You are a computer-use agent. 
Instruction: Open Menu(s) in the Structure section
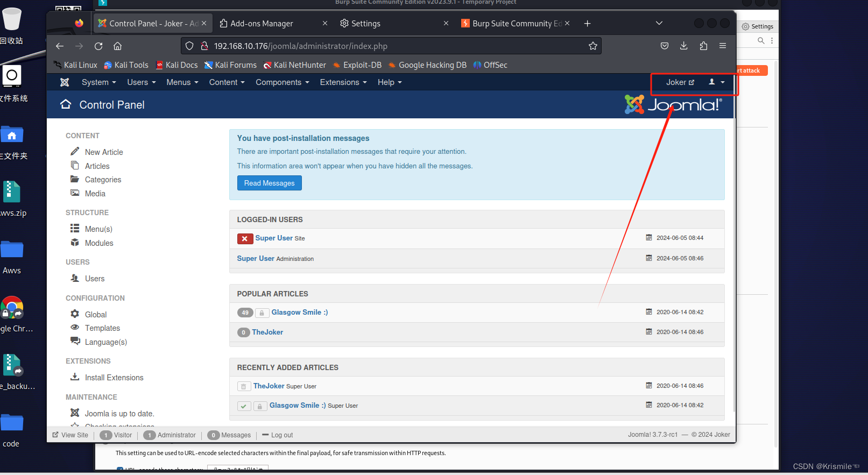pos(98,229)
